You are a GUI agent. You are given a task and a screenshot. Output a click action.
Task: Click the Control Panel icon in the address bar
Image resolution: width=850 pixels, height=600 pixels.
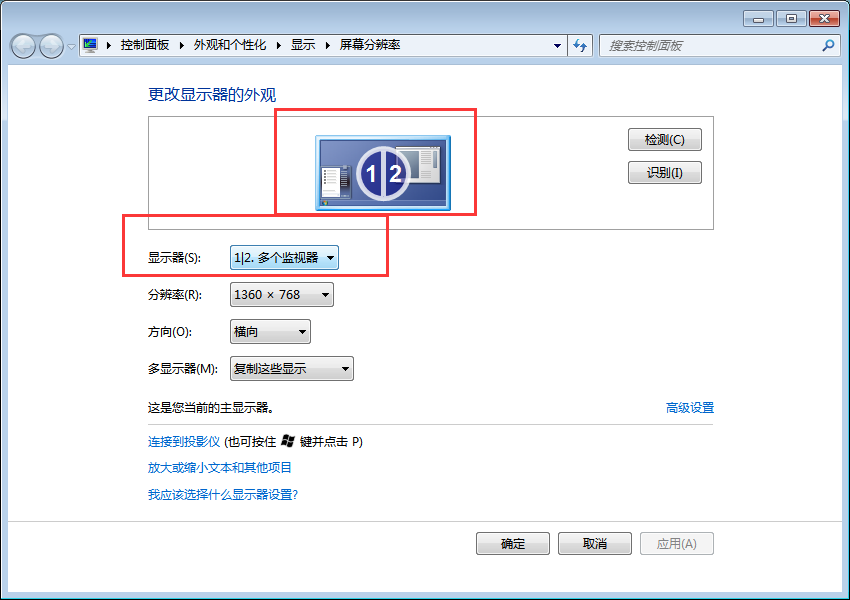[90, 45]
